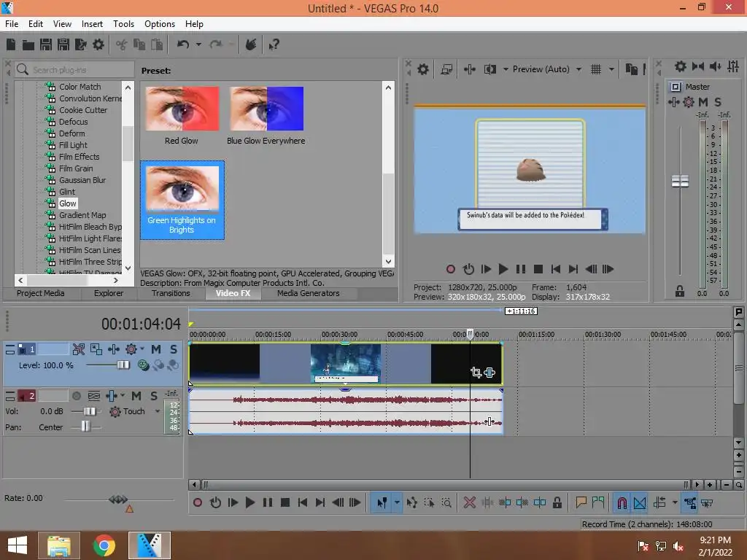Adjust the Master volume fader
Viewport: 747px width, 560px height.
[x=680, y=182]
